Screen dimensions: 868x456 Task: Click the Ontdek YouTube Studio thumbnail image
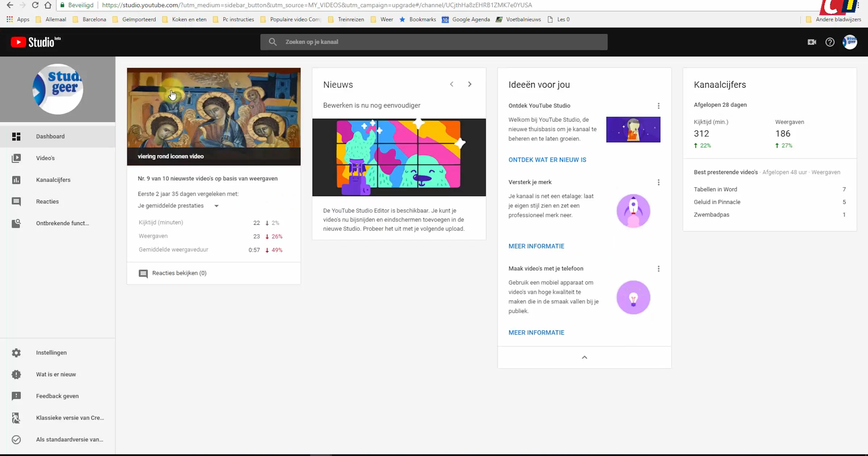point(633,130)
